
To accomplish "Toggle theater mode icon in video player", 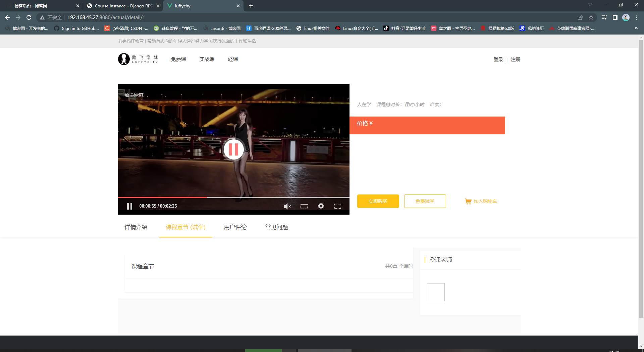I will pyautogui.click(x=304, y=206).
